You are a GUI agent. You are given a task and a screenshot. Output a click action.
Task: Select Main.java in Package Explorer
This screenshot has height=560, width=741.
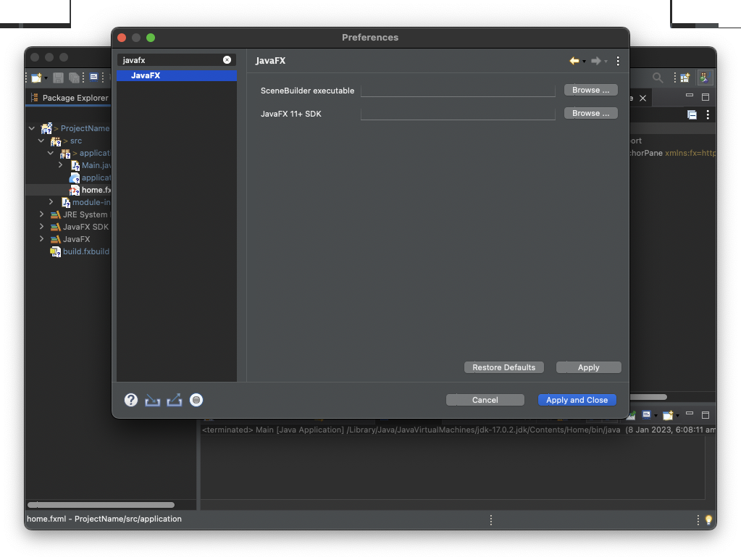click(x=96, y=165)
